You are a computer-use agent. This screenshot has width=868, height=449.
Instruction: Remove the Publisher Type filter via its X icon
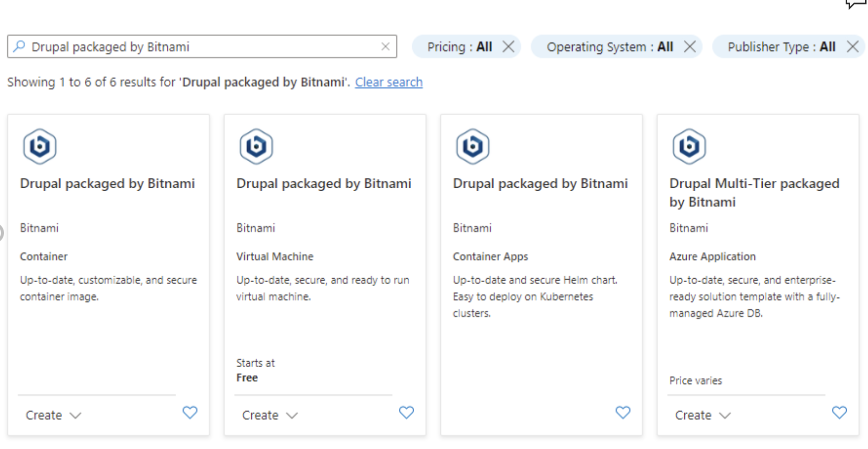853,46
